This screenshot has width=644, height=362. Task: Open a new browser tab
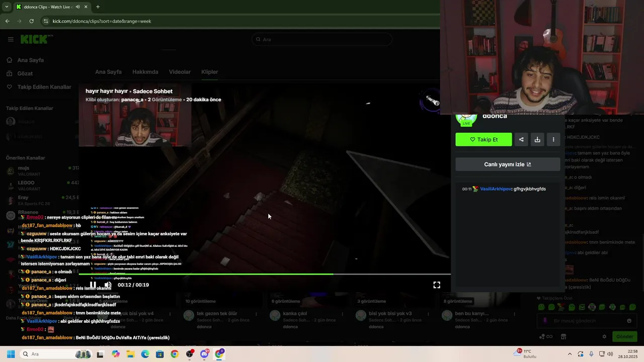[x=98, y=7]
